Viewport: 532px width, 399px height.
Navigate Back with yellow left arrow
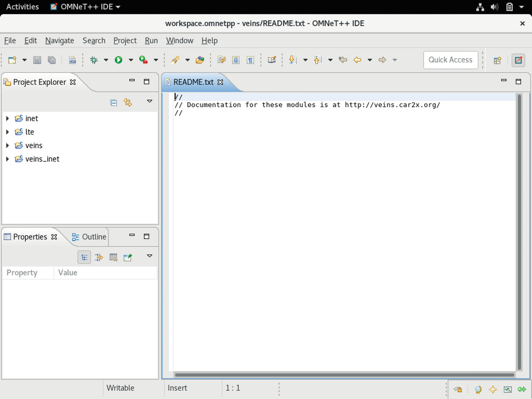tap(357, 60)
